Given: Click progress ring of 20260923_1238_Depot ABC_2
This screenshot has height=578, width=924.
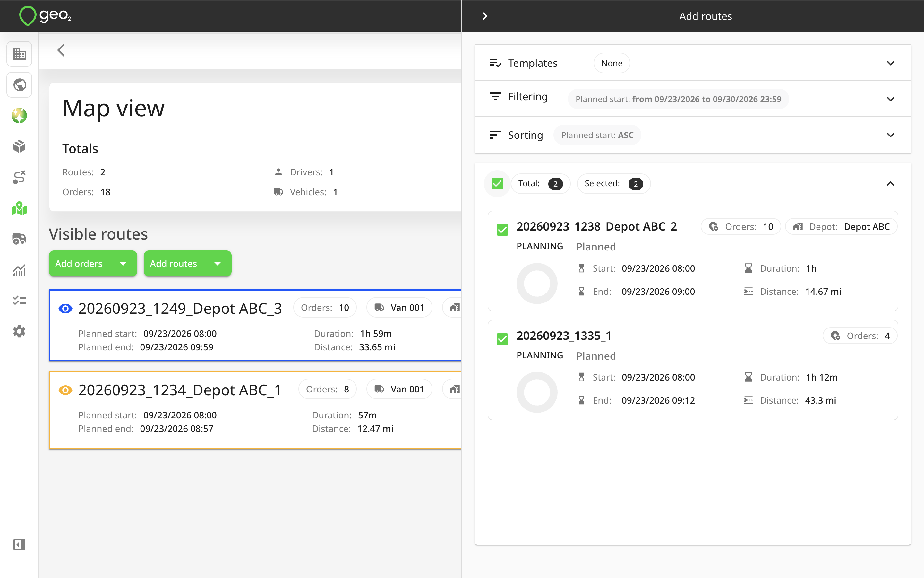Looking at the screenshot, I should pos(537,283).
